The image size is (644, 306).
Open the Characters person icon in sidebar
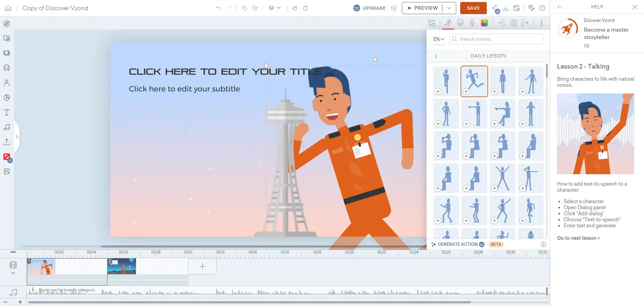[x=7, y=83]
